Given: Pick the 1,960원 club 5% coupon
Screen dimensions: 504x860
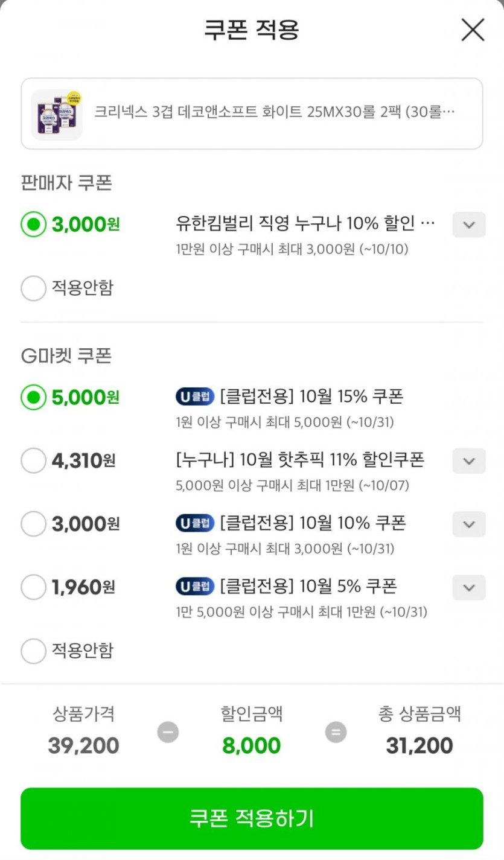Looking at the screenshot, I should click(x=33, y=586).
